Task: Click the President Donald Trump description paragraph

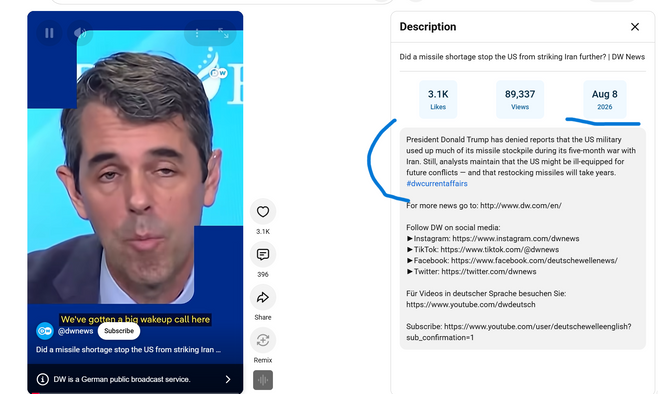Action: coord(521,156)
